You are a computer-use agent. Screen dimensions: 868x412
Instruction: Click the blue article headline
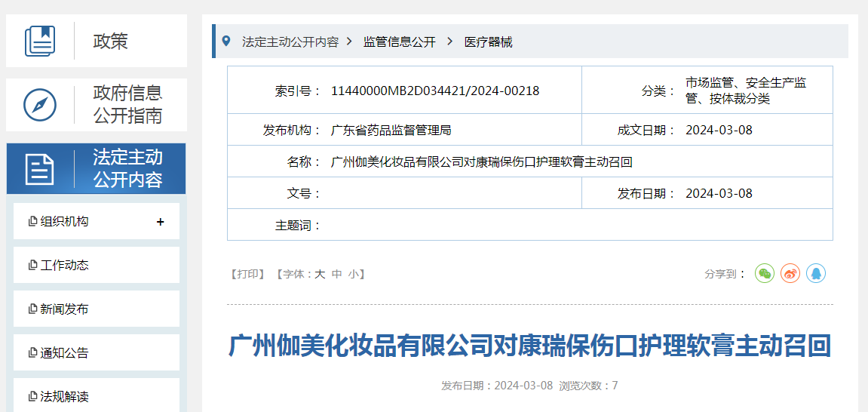click(x=529, y=346)
